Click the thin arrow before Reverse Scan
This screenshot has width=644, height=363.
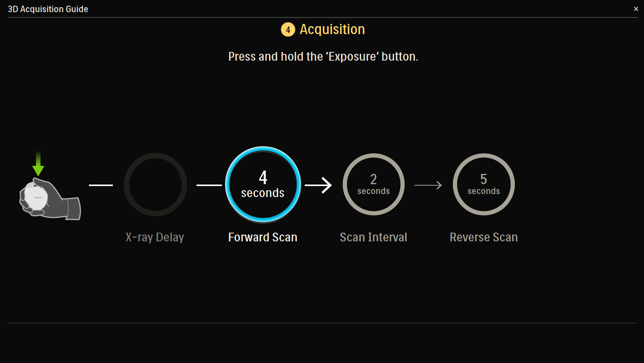[428, 185]
